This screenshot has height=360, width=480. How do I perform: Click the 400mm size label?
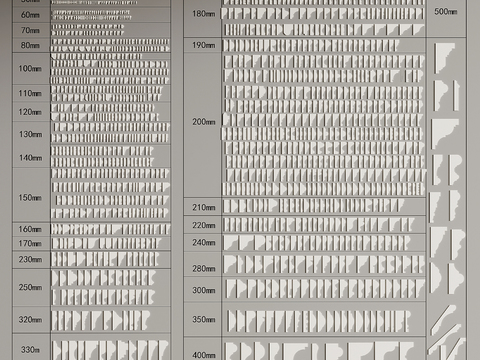[x=203, y=355]
